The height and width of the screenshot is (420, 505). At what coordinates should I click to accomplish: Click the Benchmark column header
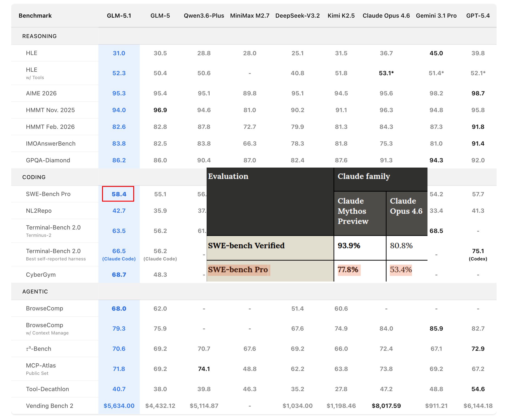[35, 16]
